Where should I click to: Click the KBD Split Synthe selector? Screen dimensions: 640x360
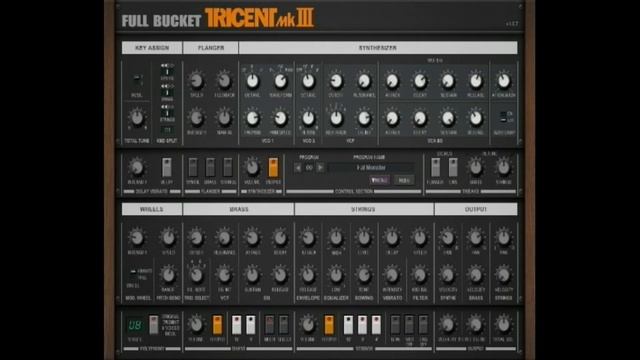pyautogui.click(x=167, y=71)
